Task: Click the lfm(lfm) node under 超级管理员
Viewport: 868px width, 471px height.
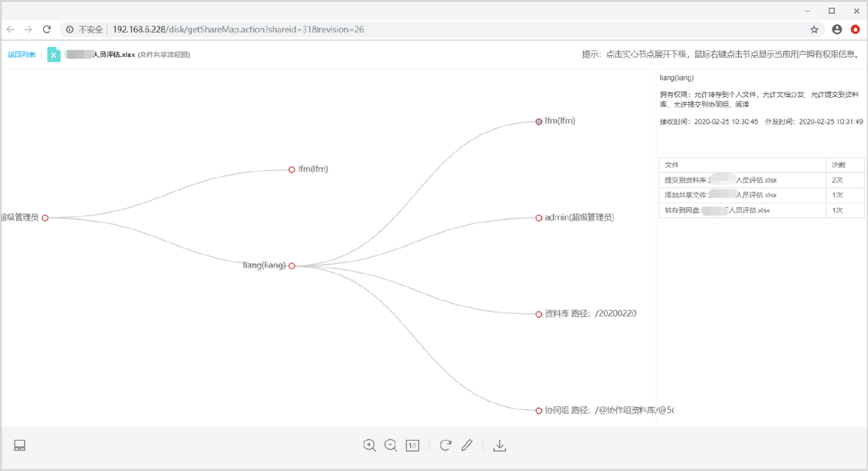Action: (x=291, y=169)
